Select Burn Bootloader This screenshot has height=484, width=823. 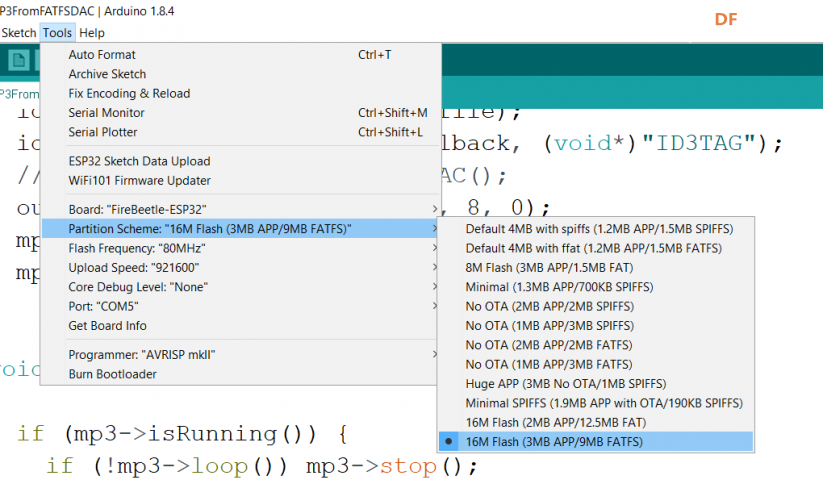click(x=241, y=374)
